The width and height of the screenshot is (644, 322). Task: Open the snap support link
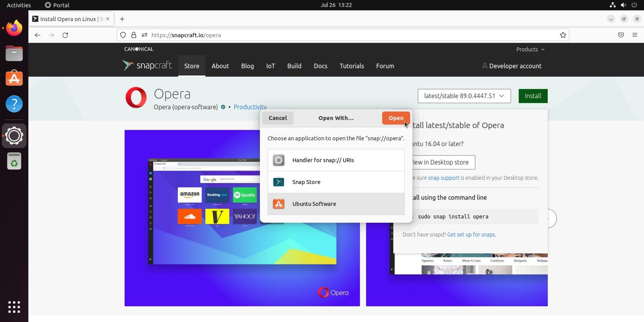(x=444, y=178)
